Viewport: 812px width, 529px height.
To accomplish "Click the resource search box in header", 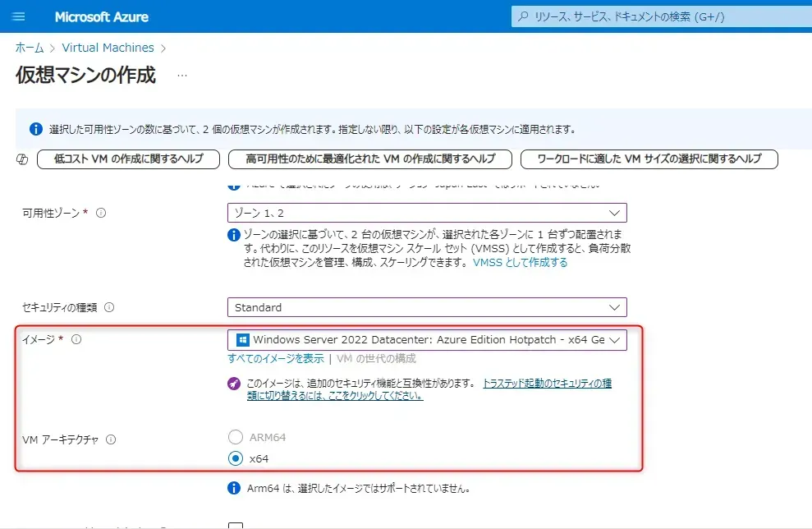I will [x=657, y=16].
